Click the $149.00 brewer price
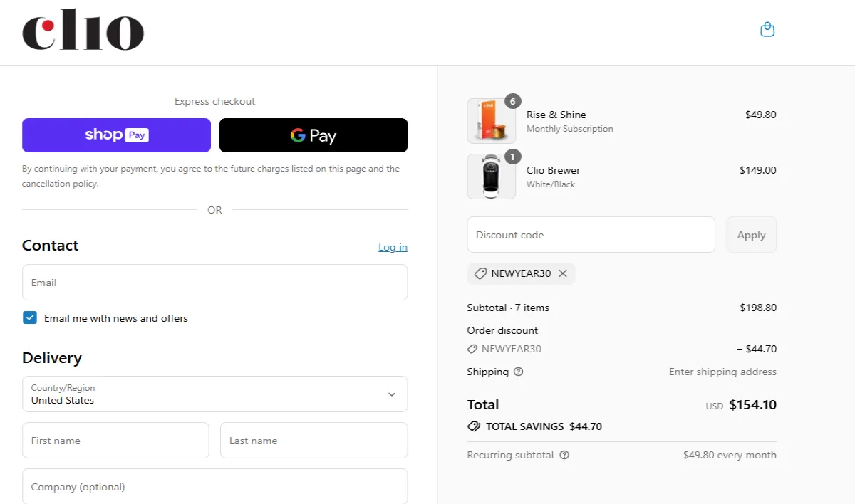This screenshot has height=504, width=855. pyautogui.click(x=758, y=170)
